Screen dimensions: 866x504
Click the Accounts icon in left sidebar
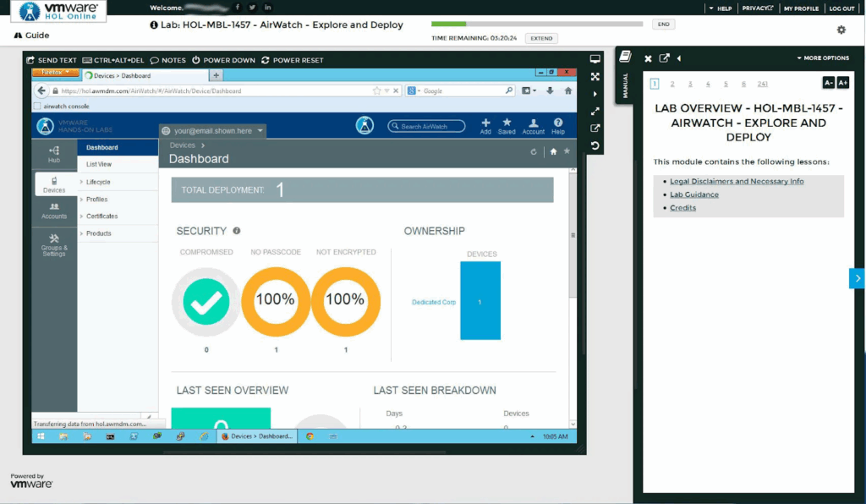[x=54, y=211]
